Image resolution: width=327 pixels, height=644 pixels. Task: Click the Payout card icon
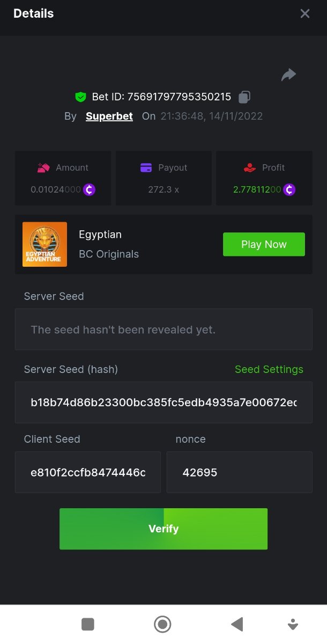pos(146,167)
